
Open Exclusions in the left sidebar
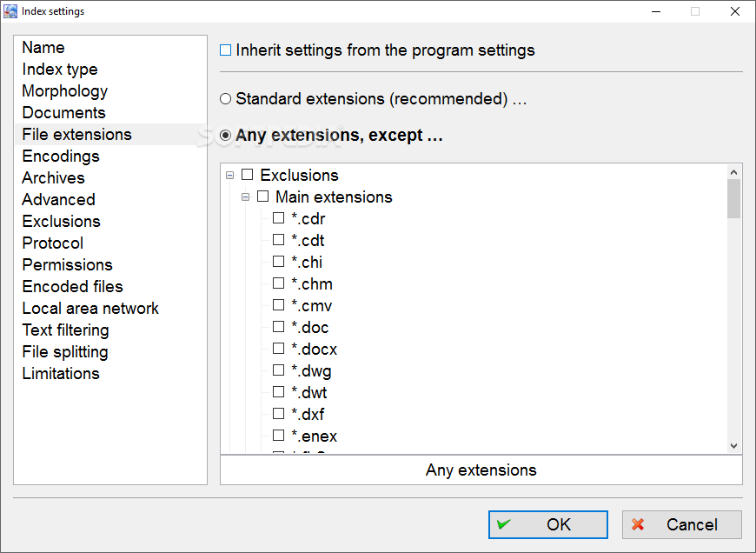111,221
